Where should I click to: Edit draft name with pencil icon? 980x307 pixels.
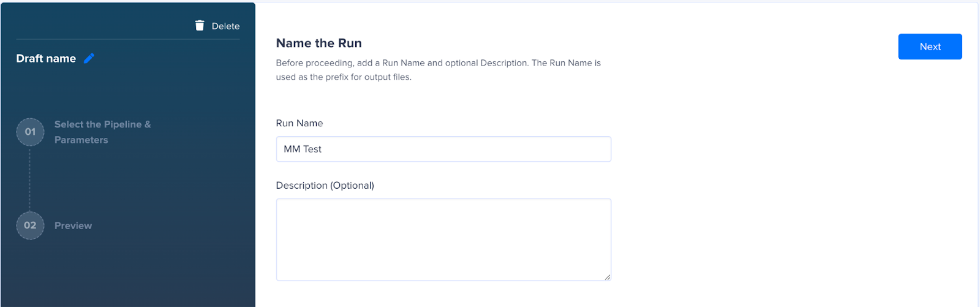click(x=89, y=58)
